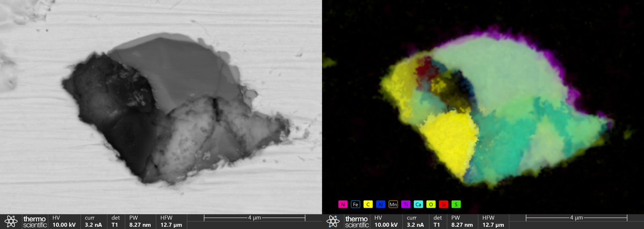Click the 4 µm scale bar, right image
The width and height of the screenshot is (644, 229).
(x=577, y=218)
